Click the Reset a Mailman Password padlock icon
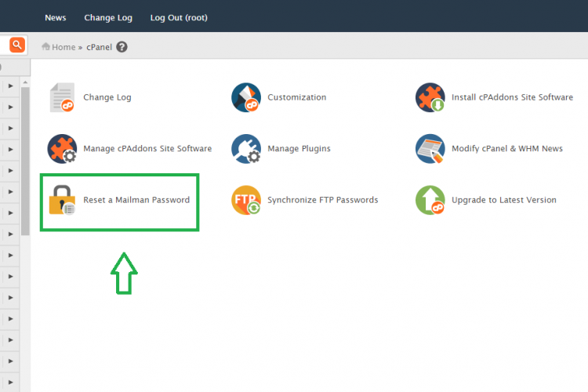The height and width of the screenshot is (392, 588). coord(62,200)
